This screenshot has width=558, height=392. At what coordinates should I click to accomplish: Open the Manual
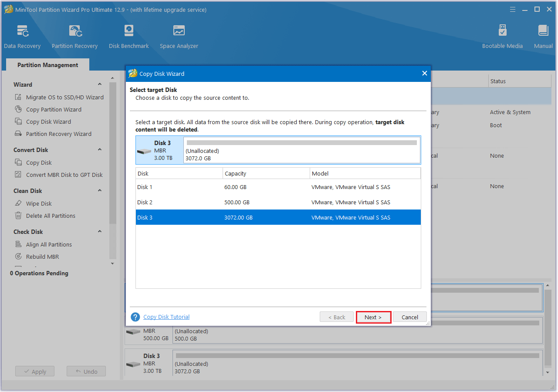pos(543,37)
